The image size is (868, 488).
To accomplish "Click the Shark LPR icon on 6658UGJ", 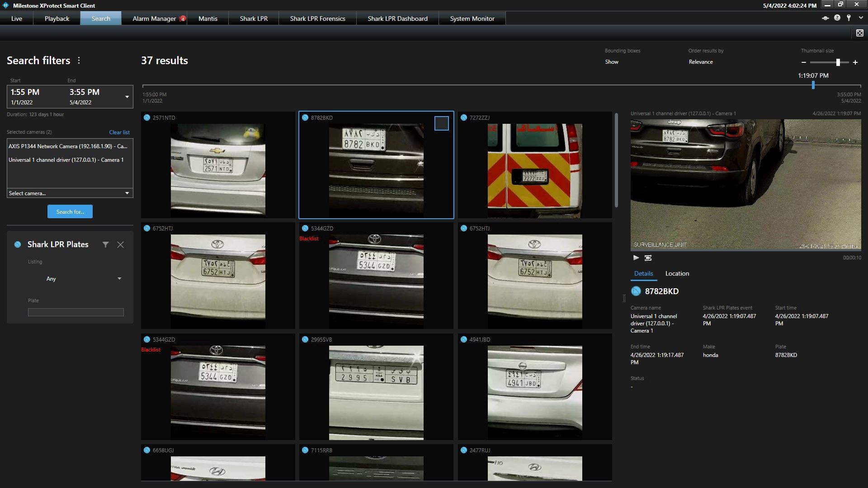I will tap(147, 450).
